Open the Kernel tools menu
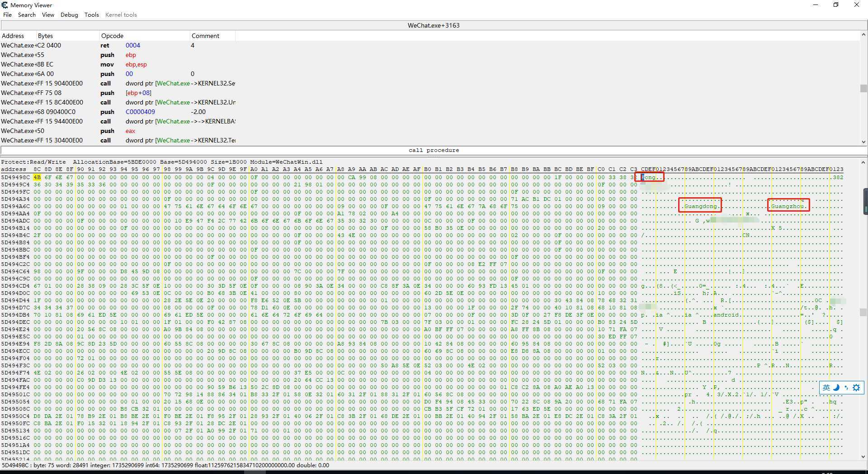868x474 pixels. tap(121, 14)
